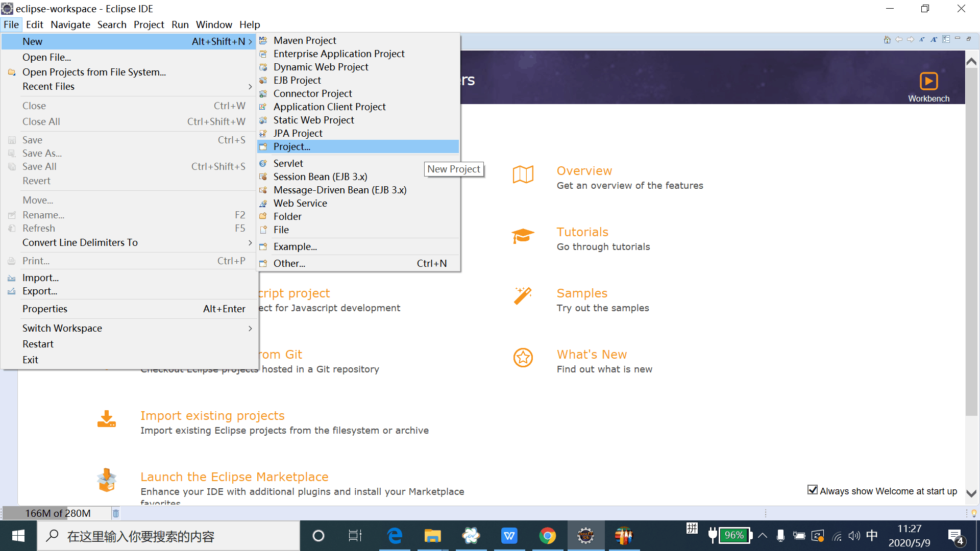Image resolution: width=980 pixels, height=551 pixels.
Task: Click the Import existing projects download icon
Action: point(107,419)
